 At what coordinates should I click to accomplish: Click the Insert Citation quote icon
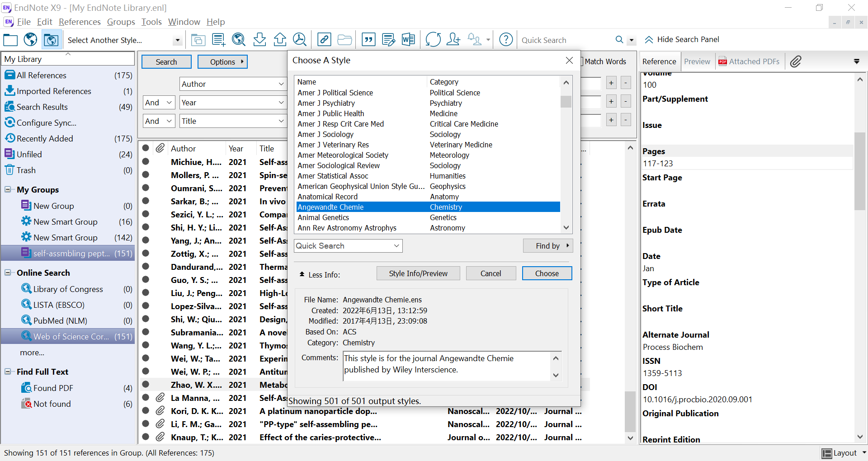tap(369, 40)
